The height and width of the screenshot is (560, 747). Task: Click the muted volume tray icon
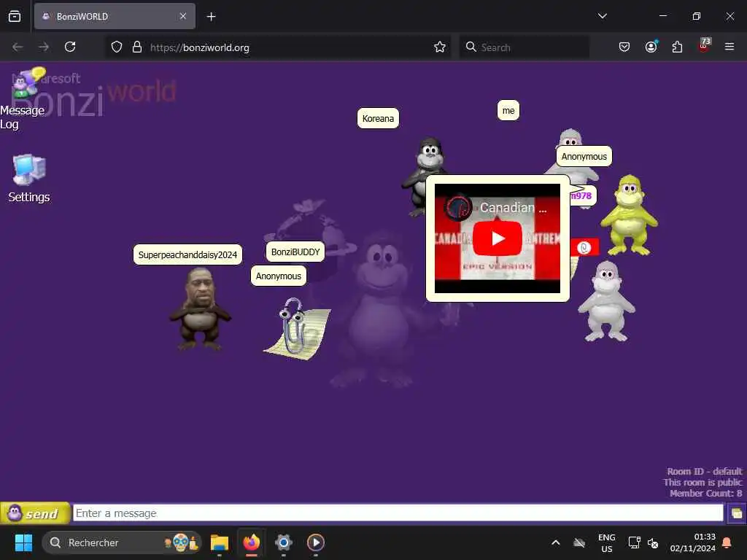point(653,542)
